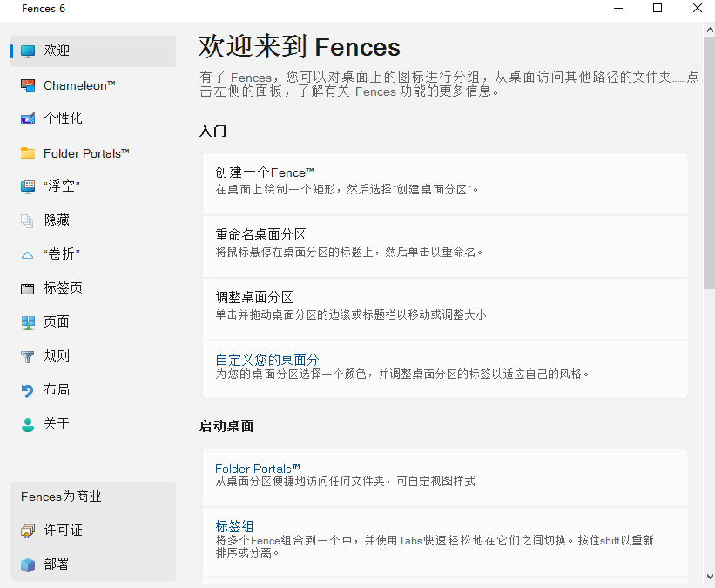This screenshot has height=588, width=715.
Task: Open 许可证 under Fences为商业
Action: coord(93,531)
